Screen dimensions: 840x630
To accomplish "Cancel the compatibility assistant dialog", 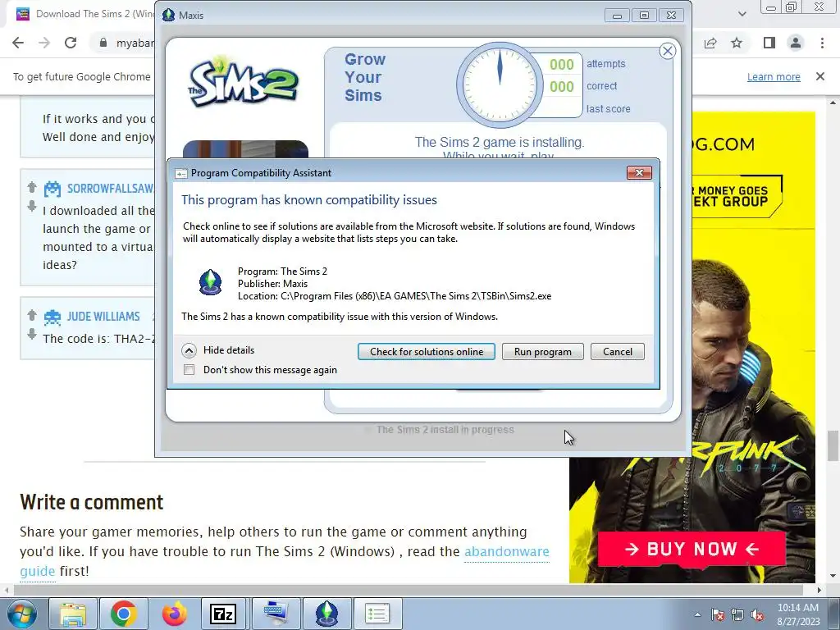I will point(617,351).
